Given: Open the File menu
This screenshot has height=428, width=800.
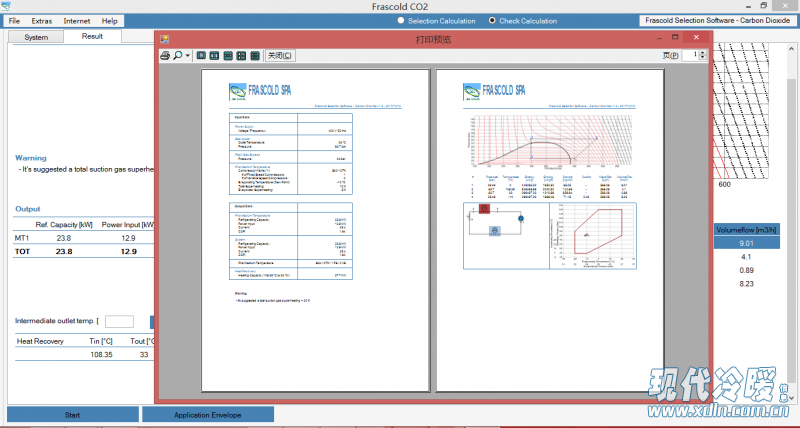Looking at the screenshot, I should coord(14,21).
